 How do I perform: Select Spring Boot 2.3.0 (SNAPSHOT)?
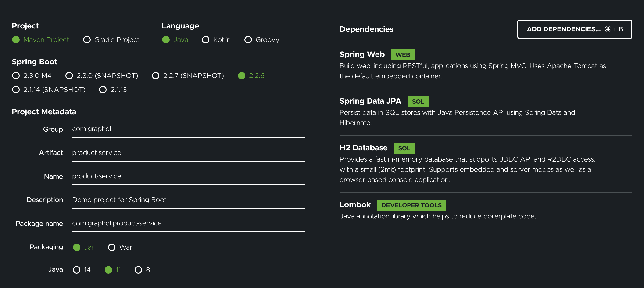(101, 76)
